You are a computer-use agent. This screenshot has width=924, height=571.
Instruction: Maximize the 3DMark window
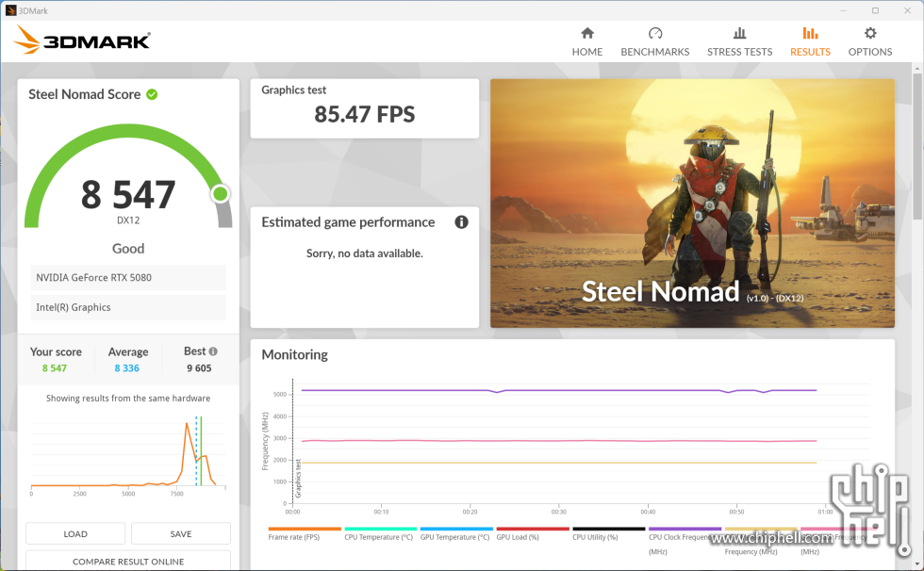point(875,10)
